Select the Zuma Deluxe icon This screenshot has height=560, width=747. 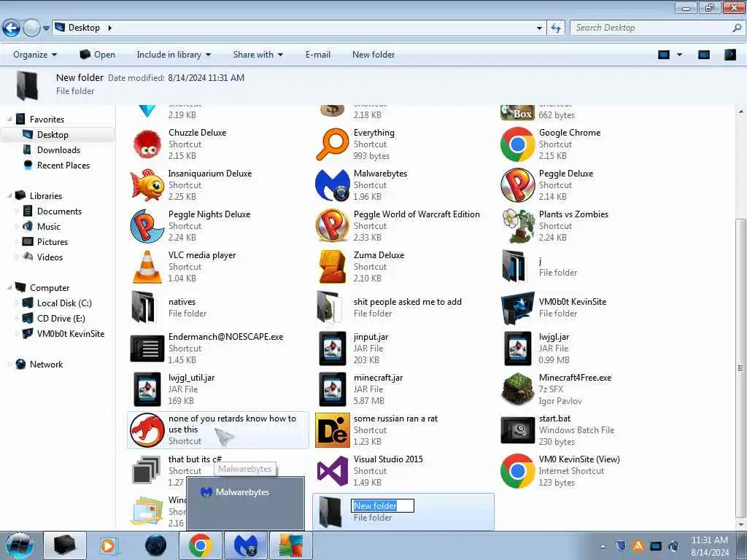(333, 267)
